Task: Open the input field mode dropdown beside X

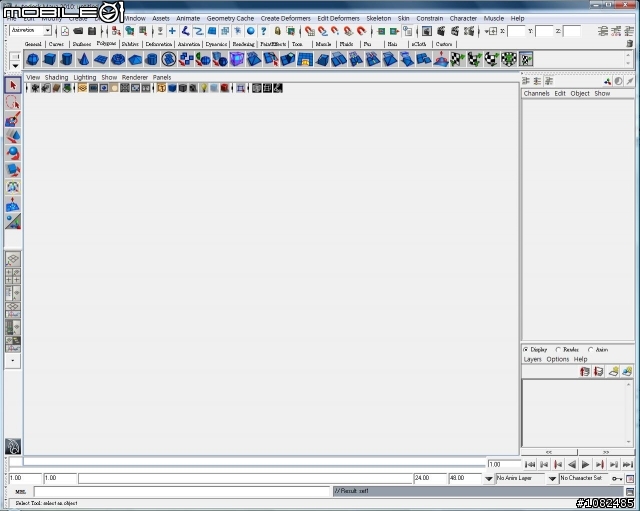Action: tap(491, 31)
